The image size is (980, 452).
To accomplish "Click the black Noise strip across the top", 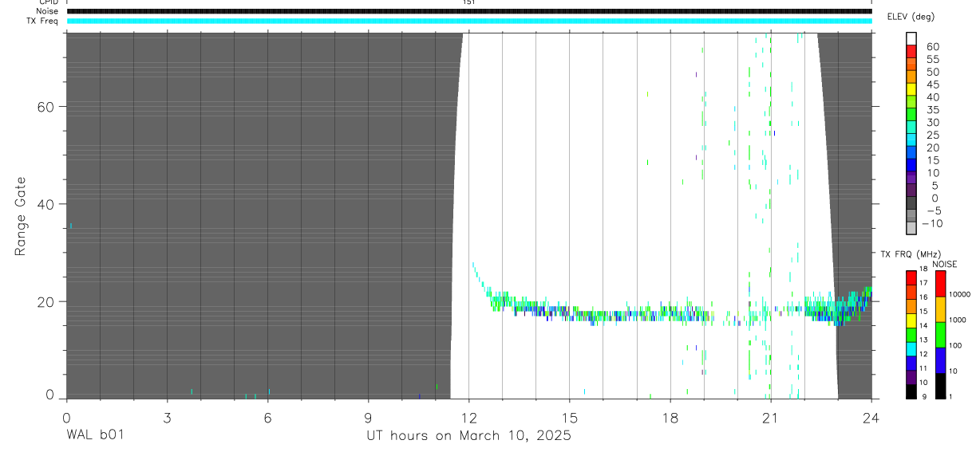I will [469, 11].
